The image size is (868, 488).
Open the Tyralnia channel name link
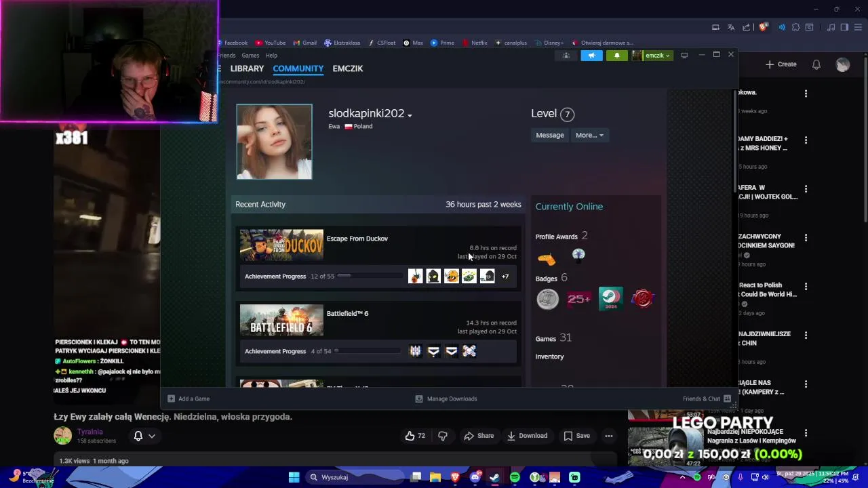pyautogui.click(x=90, y=432)
